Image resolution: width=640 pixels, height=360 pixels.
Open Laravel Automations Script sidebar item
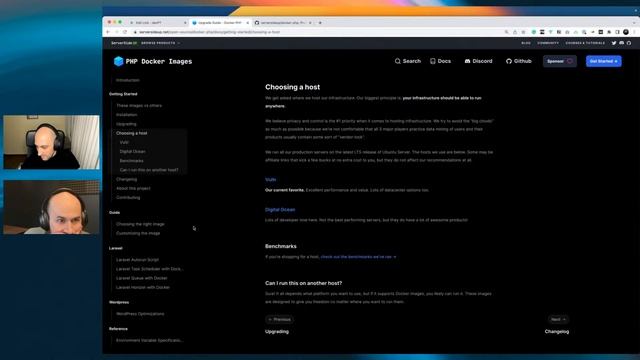pyautogui.click(x=137, y=260)
